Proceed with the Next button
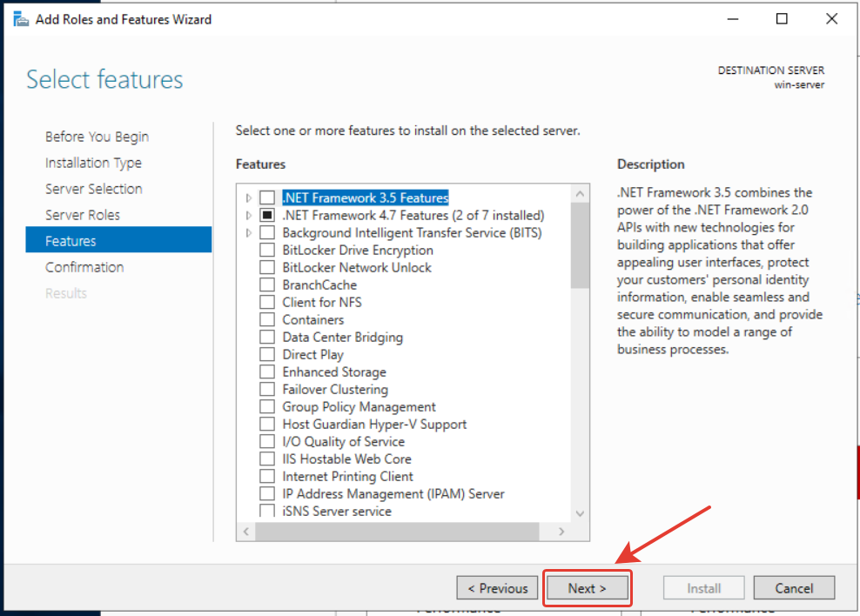 (587, 588)
